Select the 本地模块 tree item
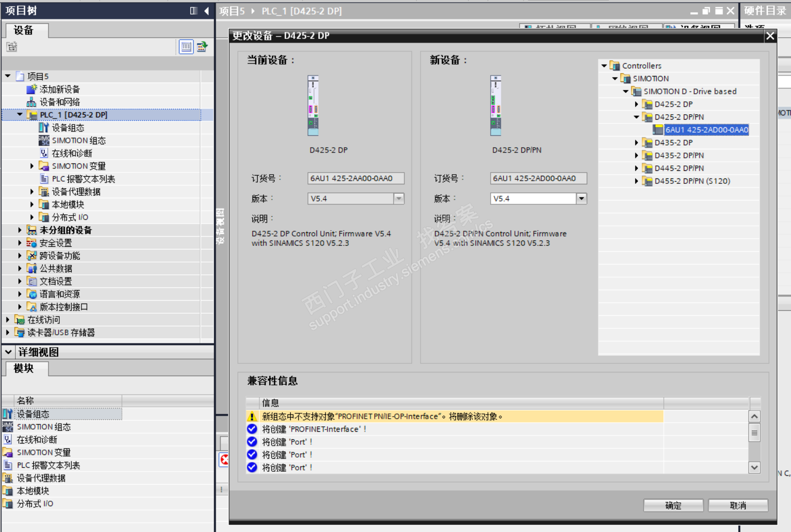The image size is (791, 532). (x=68, y=205)
